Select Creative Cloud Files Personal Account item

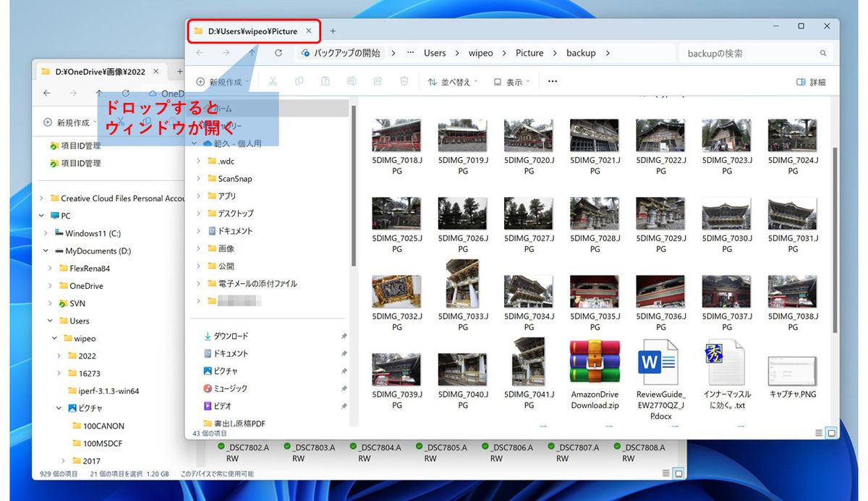[x=117, y=198]
